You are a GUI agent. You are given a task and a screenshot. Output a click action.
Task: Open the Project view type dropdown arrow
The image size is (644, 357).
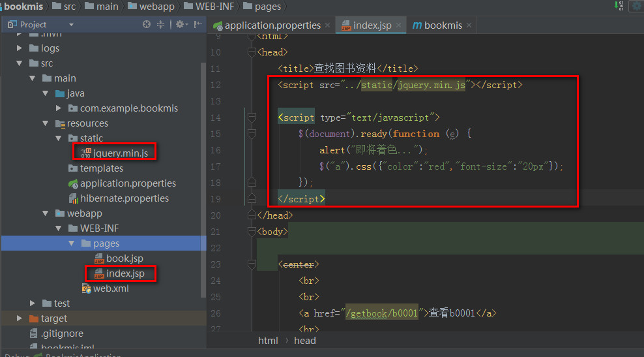[72, 25]
